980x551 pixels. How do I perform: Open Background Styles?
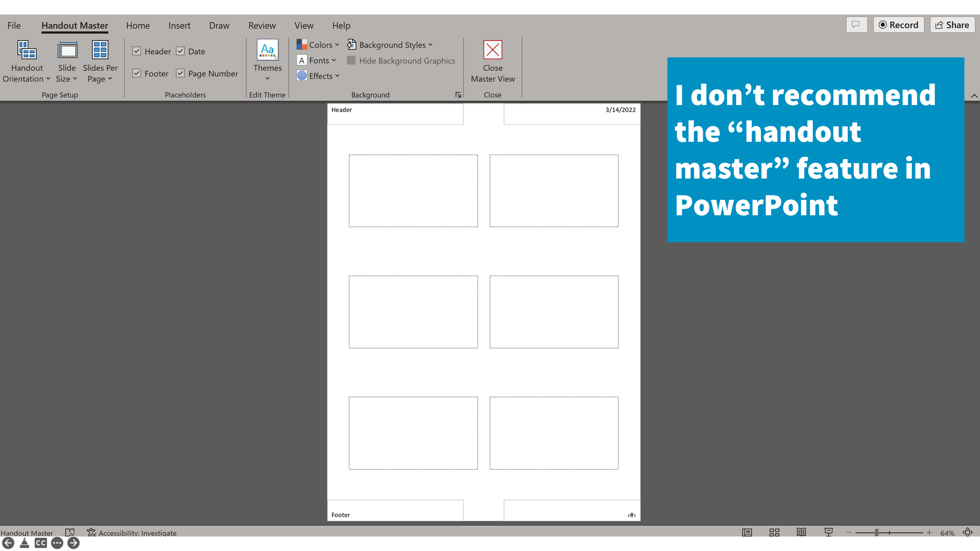tap(390, 45)
